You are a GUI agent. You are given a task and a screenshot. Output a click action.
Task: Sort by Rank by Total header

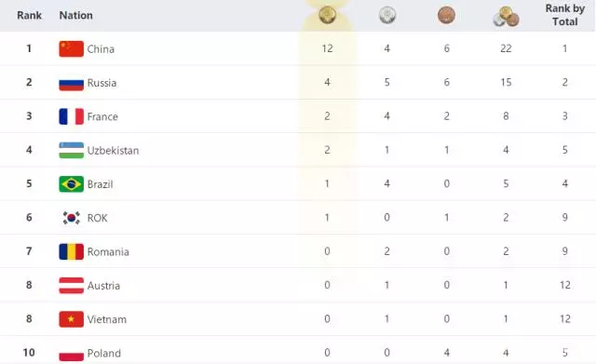coord(565,15)
